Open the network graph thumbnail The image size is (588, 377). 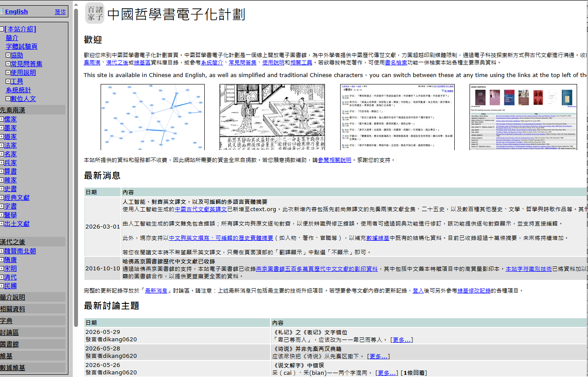pyautogui.click(x=153, y=117)
